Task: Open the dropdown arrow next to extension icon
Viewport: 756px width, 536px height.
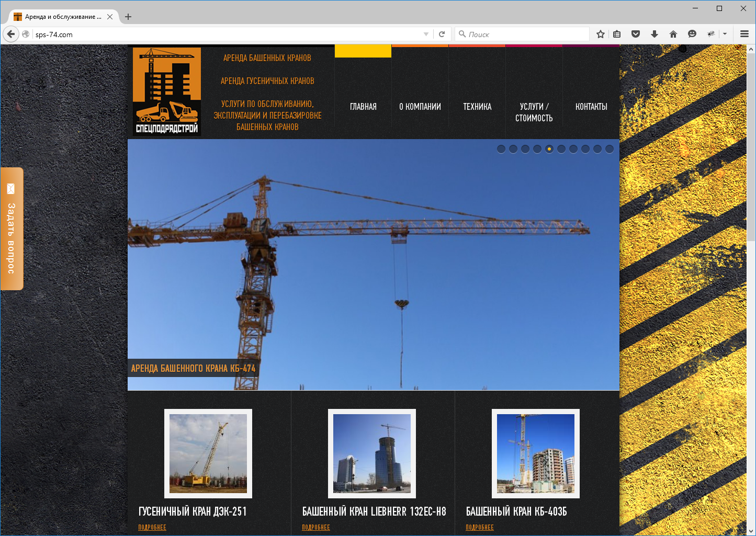Action: click(x=725, y=34)
